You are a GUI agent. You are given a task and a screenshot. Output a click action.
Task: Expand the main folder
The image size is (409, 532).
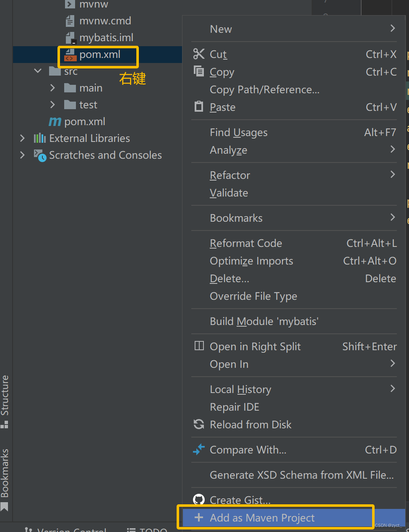pos(52,88)
